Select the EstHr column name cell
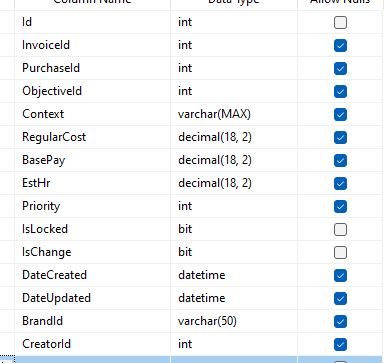Viewport: 385px width, 363px height. coord(92,183)
